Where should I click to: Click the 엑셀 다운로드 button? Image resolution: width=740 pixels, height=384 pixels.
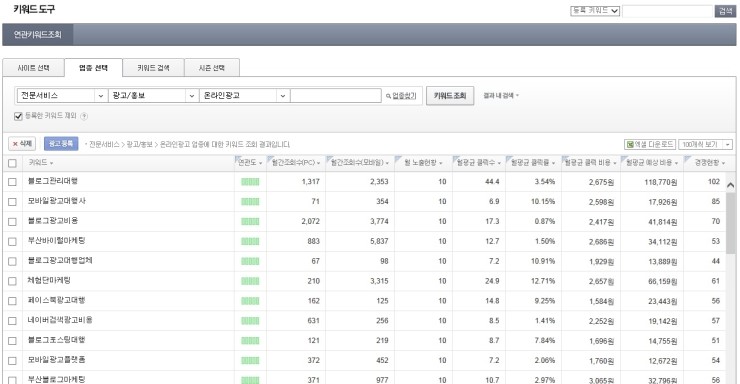click(650, 144)
